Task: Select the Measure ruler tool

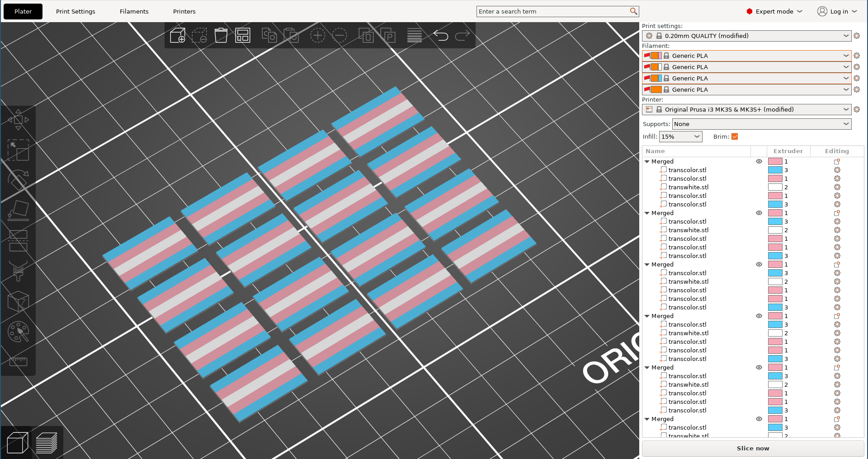Action: (18, 362)
